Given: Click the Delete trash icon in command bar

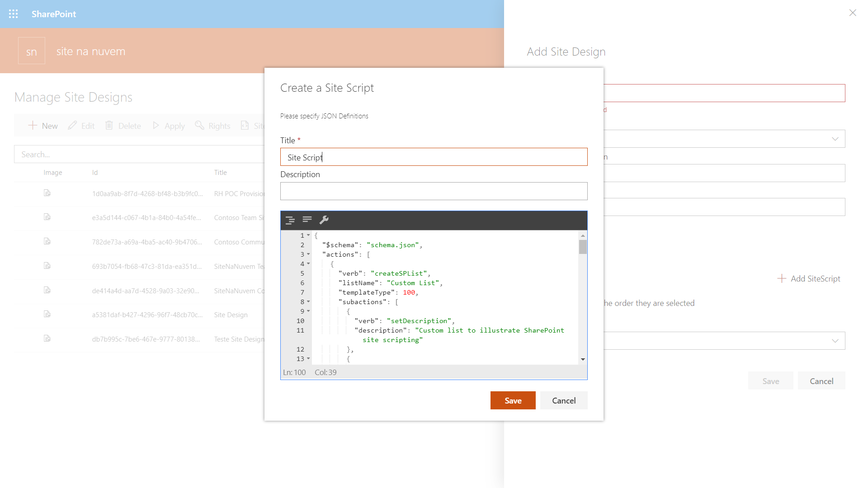Looking at the screenshot, I should pos(109,126).
